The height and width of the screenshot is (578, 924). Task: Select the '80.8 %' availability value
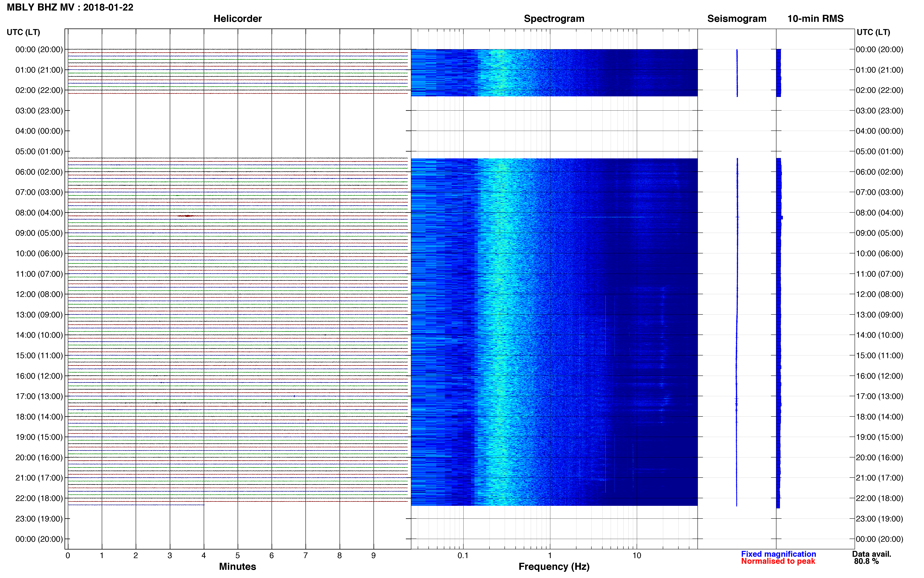[x=867, y=561]
